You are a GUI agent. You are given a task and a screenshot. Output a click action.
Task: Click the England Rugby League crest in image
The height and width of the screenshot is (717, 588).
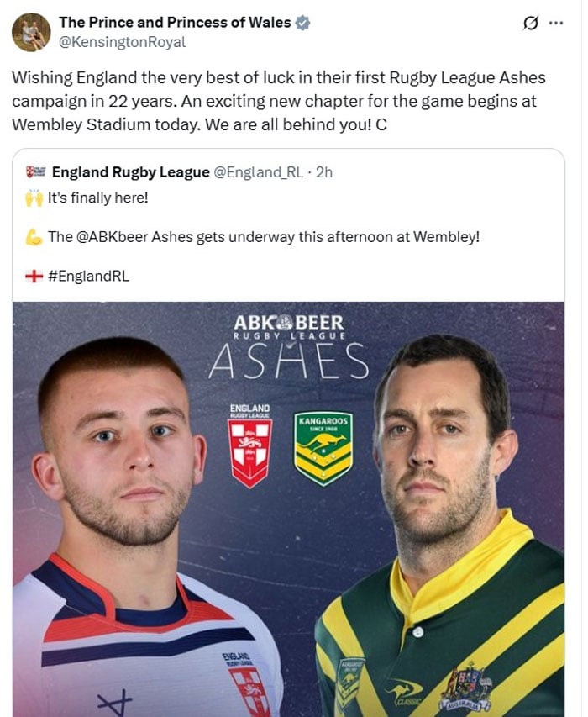(x=250, y=447)
